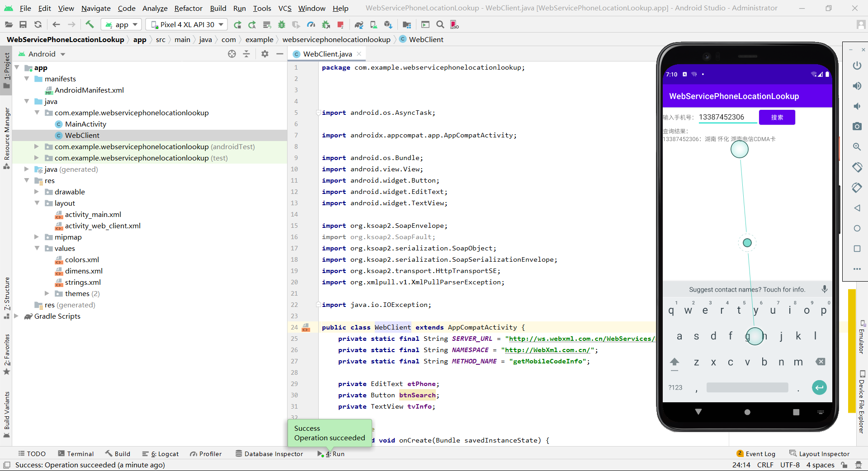Open the Profiler gauge icon in toolbar

(311, 24)
